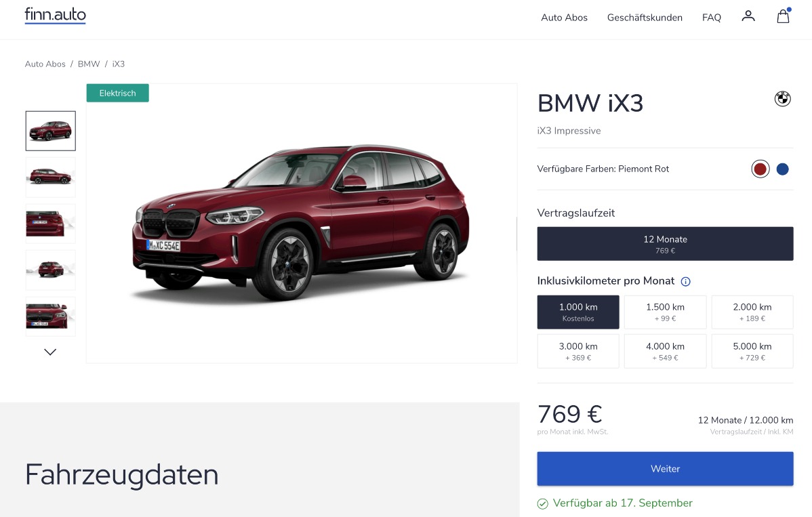
Task: Select the blue color swatch
Action: pyautogui.click(x=782, y=169)
